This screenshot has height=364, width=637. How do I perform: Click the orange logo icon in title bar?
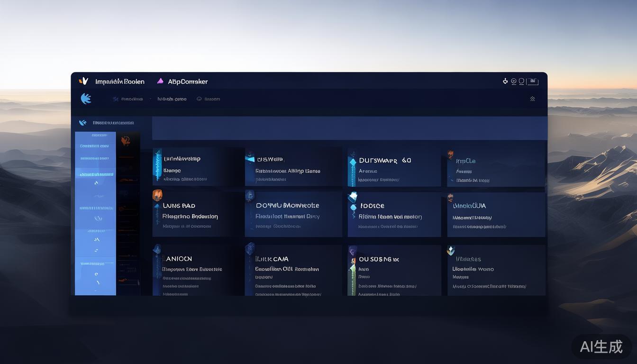pos(83,81)
